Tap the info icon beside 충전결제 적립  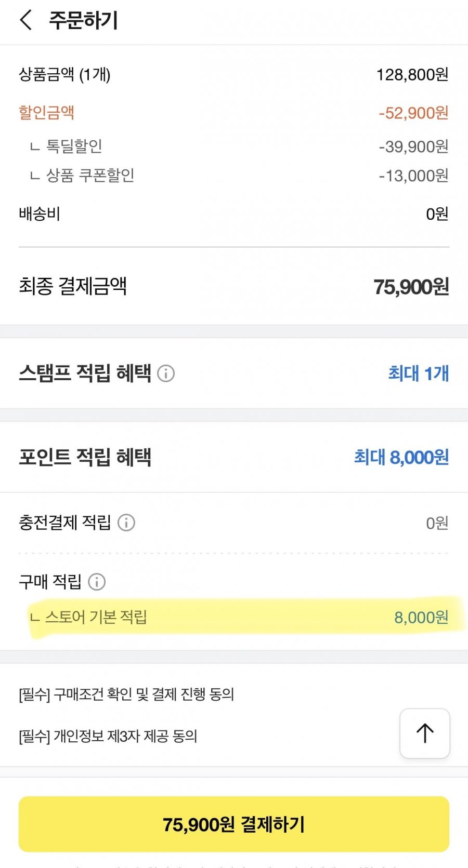click(126, 523)
